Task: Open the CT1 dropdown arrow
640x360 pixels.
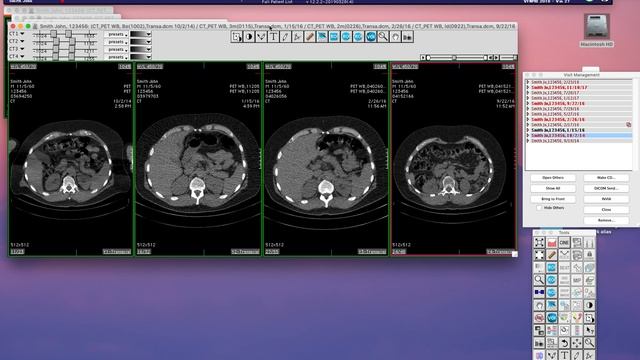Action: click(22, 34)
